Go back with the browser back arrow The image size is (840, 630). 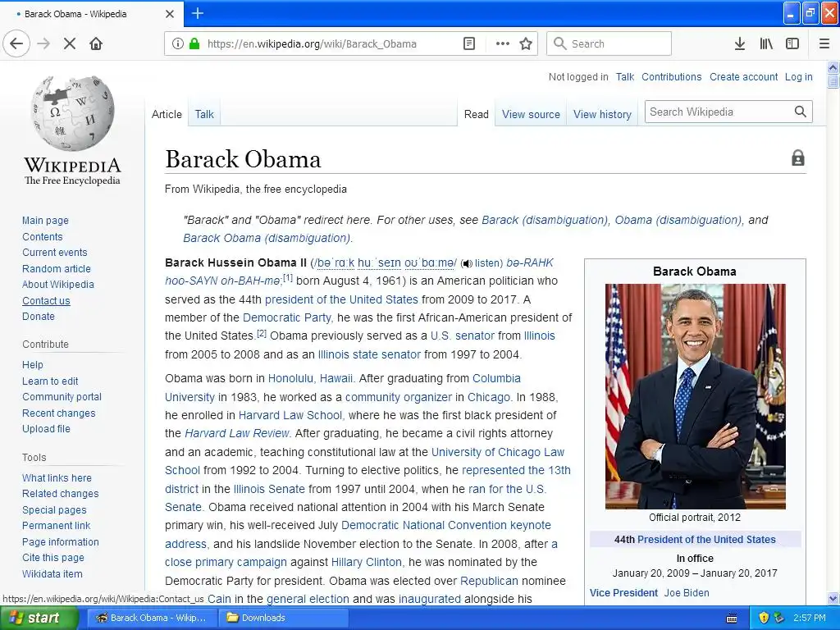(x=16, y=44)
